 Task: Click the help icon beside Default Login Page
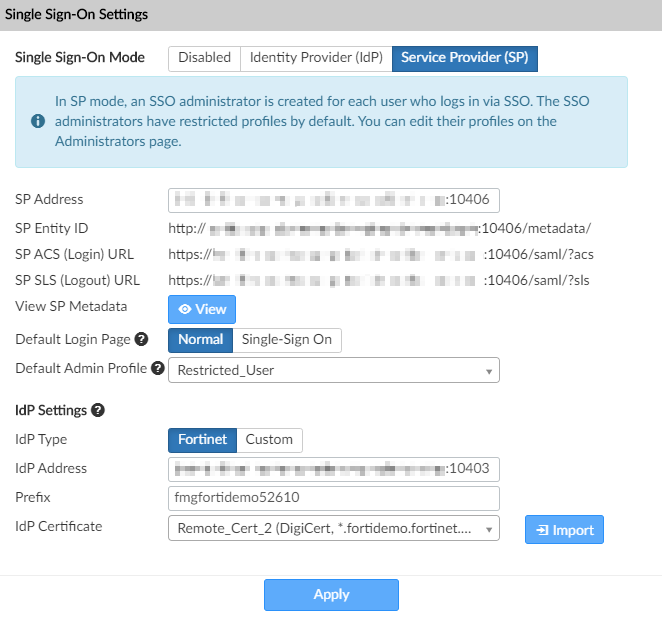[141, 340]
